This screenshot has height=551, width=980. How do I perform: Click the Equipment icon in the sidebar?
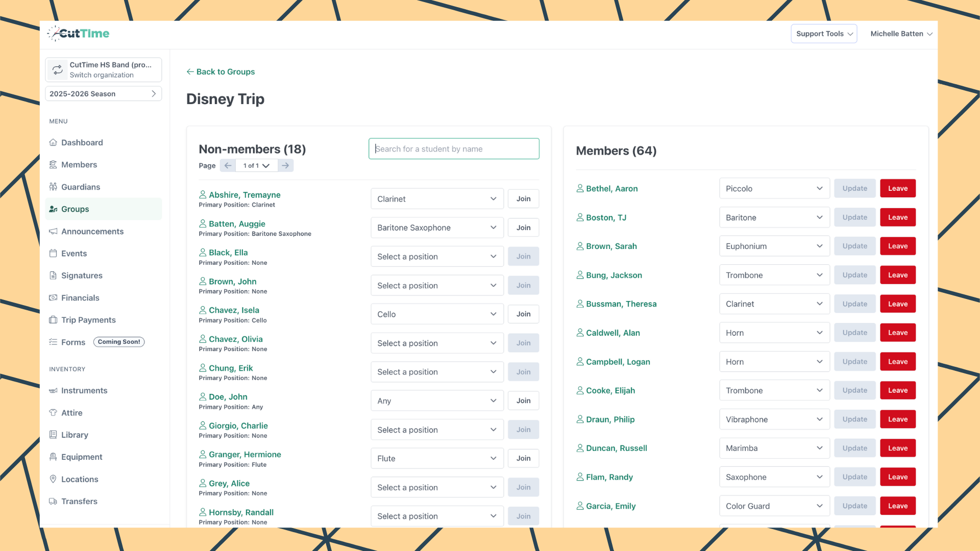(x=53, y=457)
